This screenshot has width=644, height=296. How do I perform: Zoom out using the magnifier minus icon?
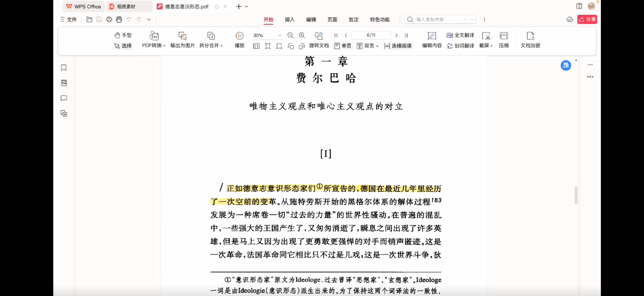[x=291, y=36]
